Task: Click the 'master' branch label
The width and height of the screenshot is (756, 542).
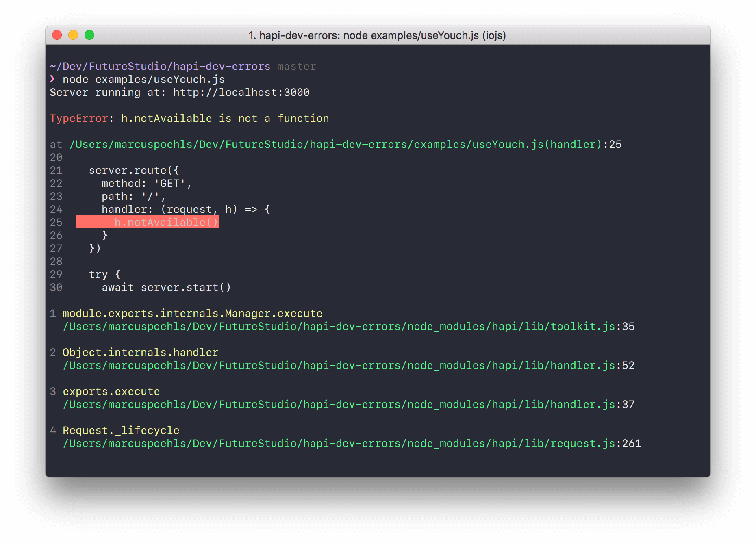Action: (x=297, y=66)
